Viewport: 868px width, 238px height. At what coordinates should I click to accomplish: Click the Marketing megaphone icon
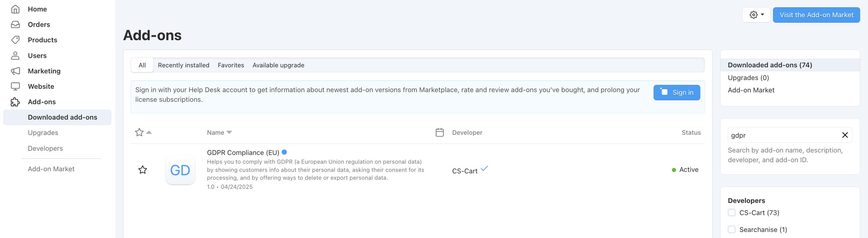pyautogui.click(x=15, y=71)
